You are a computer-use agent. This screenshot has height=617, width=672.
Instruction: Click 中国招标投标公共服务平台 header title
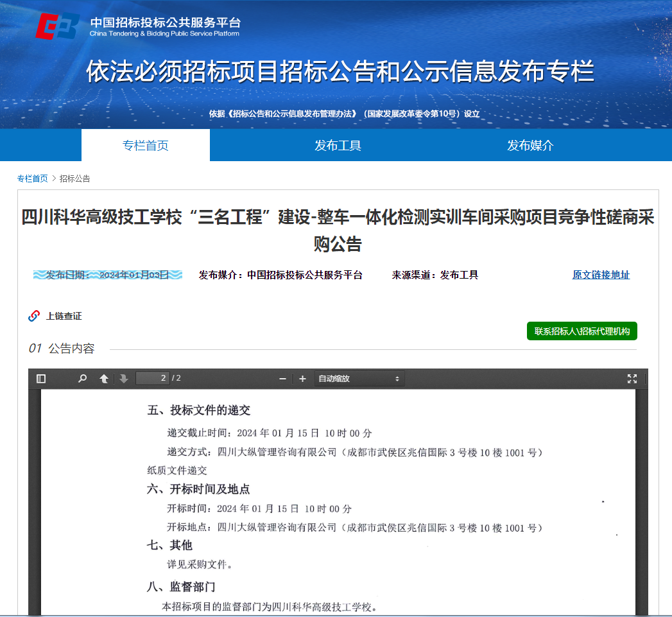pos(166,22)
